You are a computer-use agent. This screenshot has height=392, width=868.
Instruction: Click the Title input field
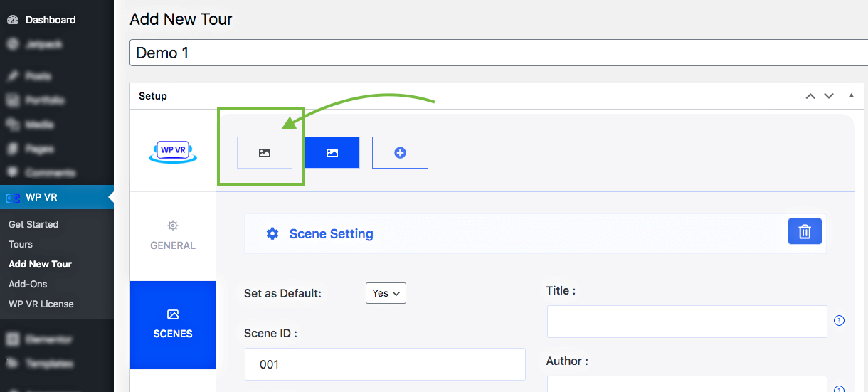(x=687, y=322)
